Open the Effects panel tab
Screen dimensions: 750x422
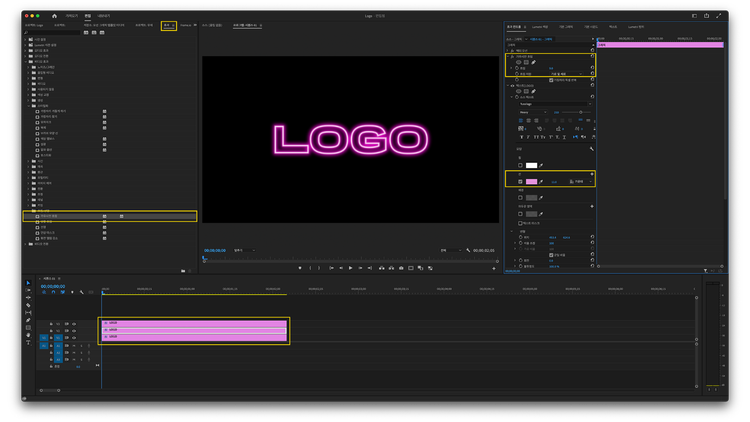167,25
